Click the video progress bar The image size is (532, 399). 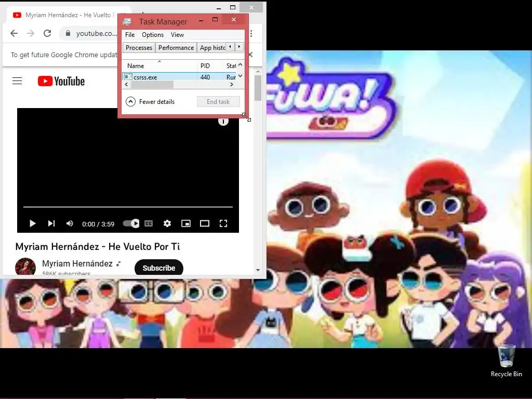click(128, 207)
